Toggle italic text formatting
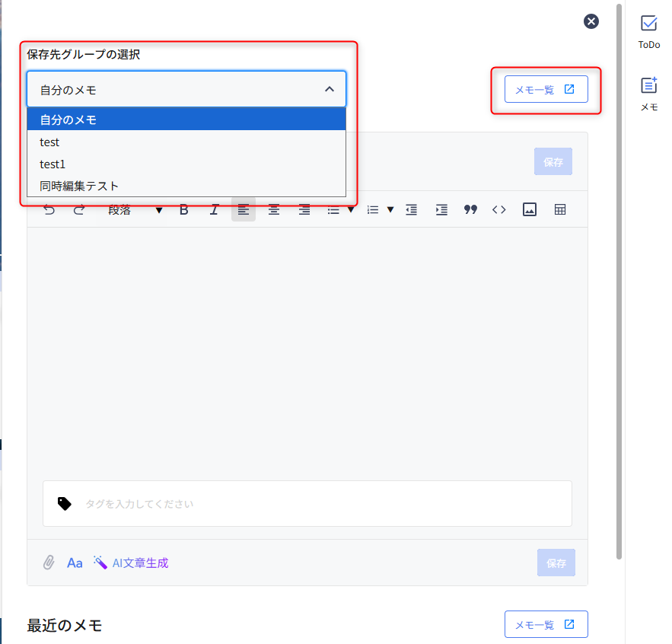 [214, 210]
